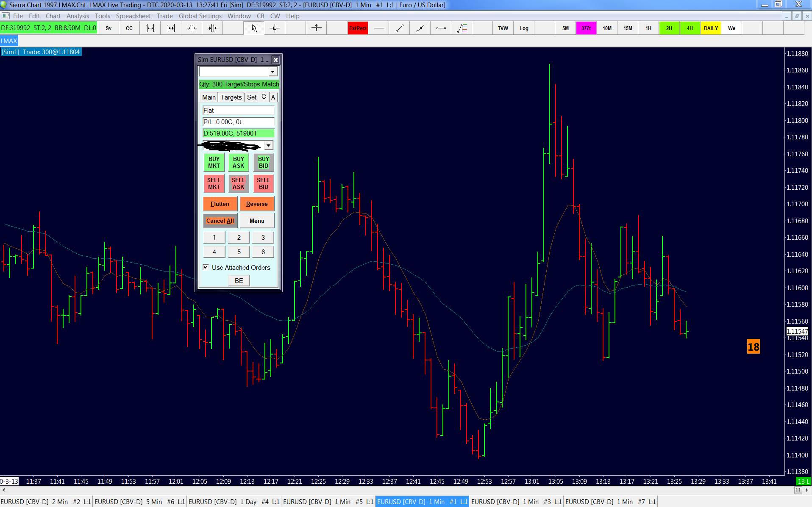The image size is (812, 507).
Task: Click the compress bar spacing fast icon
Action: pos(212,28)
